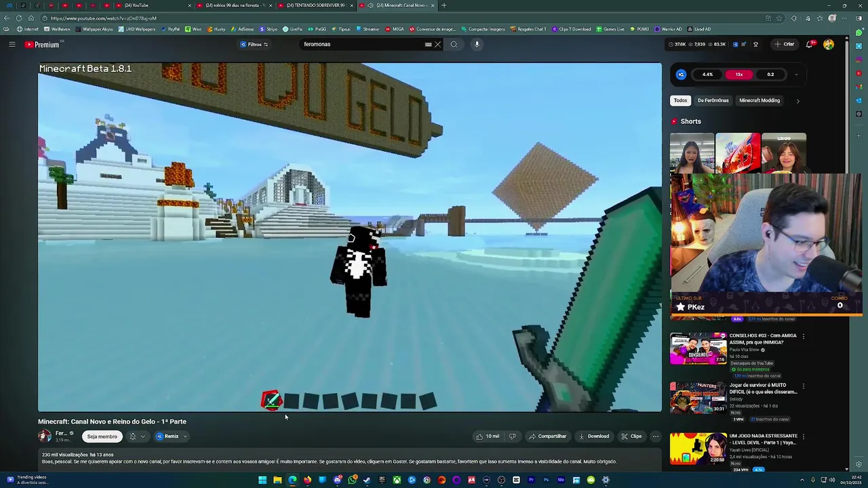Viewport: 868px width, 488px height.
Task: Click the vidIQ blue logo badge
Action: (682, 75)
